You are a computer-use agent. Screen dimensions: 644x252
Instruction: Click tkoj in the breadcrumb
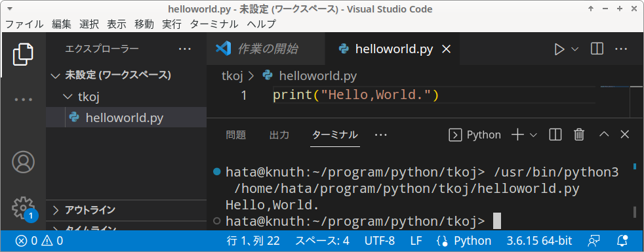(x=232, y=76)
